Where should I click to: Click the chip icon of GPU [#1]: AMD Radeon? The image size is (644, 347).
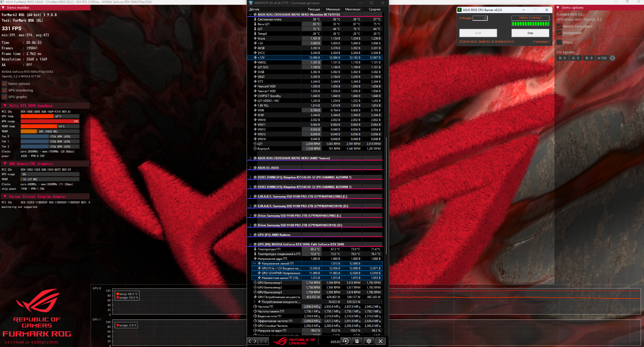(x=255, y=235)
